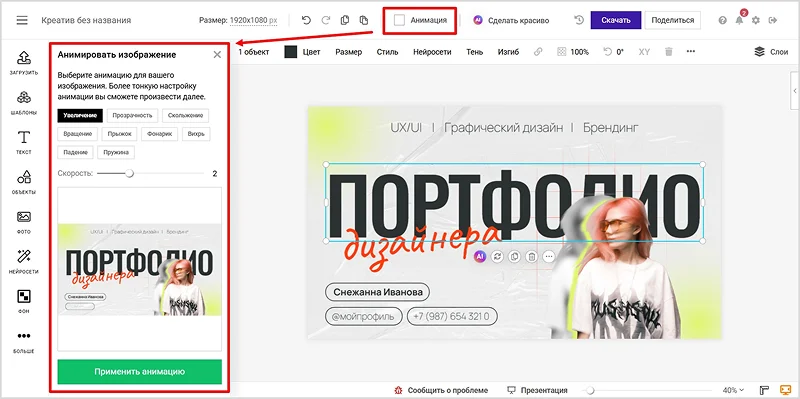Image resolution: width=800 pixels, height=399 pixels.
Task: Click the AI button below selected text
Action: click(x=479, y=257)
